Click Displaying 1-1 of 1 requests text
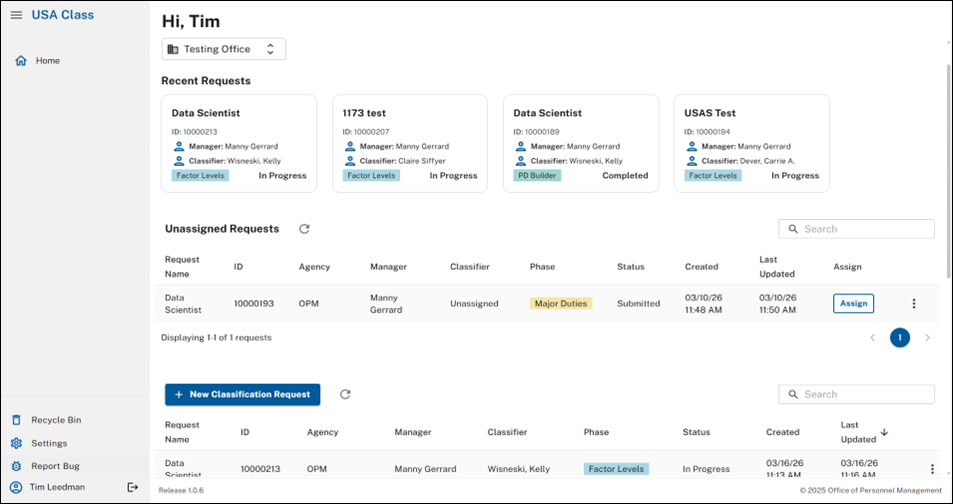Screen dimensions: 953x504 point(216,337)
